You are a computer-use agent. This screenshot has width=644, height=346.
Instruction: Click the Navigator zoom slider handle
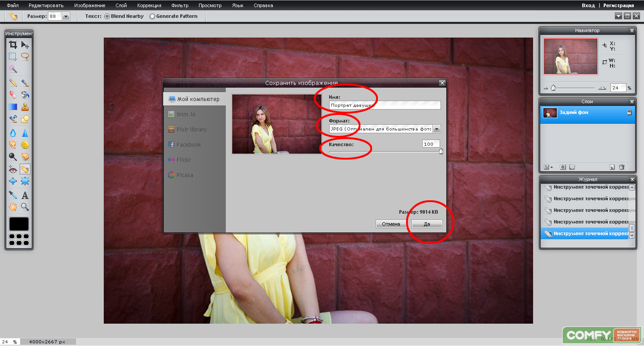click(x=553, y=88)
